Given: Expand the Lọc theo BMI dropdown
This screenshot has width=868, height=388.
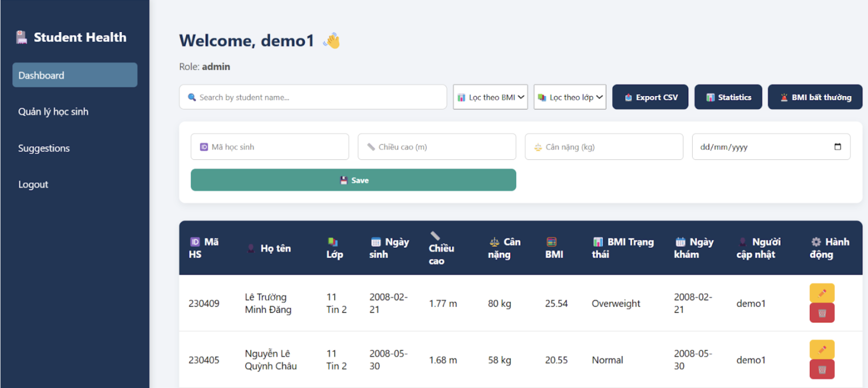Looking at the screenshot, I should click(490, 98).
